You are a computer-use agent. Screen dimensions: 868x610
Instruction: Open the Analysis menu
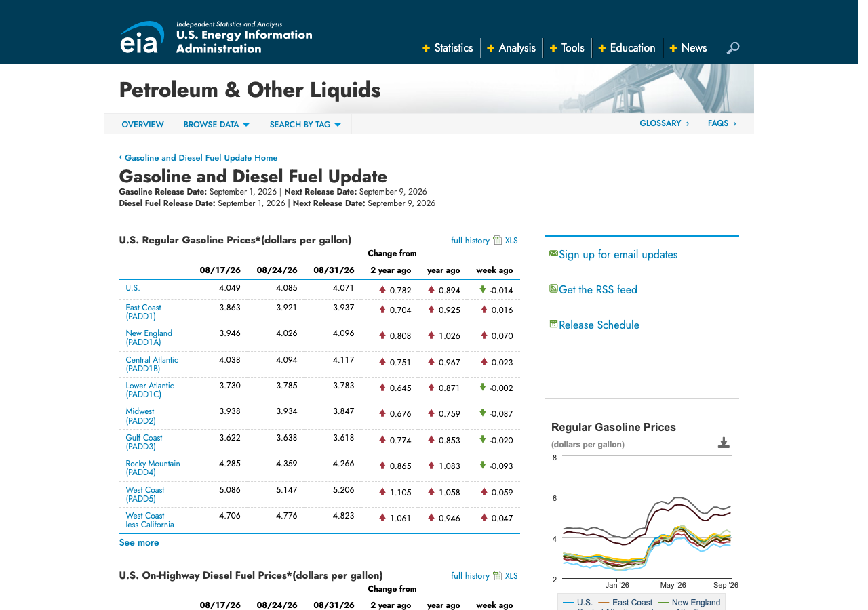tap(511, 48)
